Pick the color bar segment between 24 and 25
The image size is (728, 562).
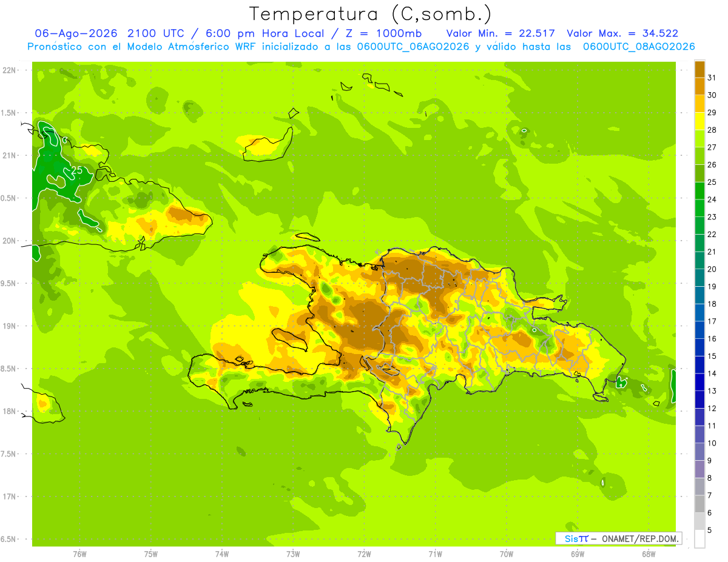699,191
